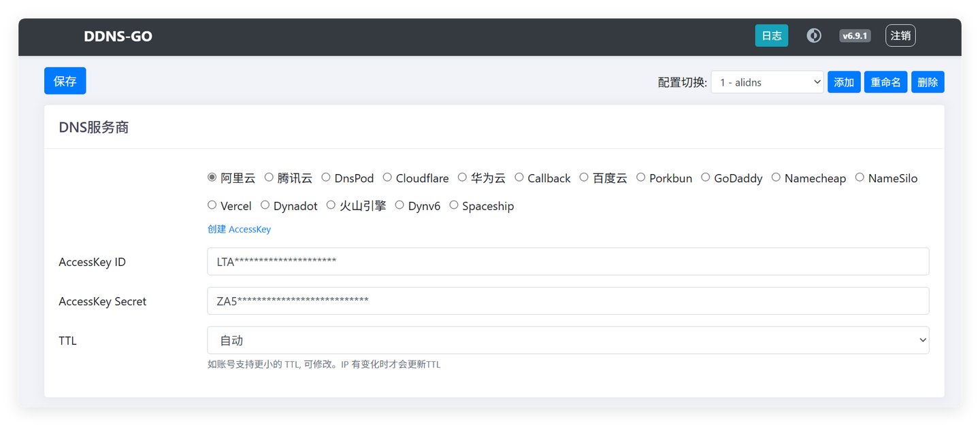This screenshot has width=980, height=425.
Task: Toggle the dark/light theme icon
Action: (x=814, y=35)
